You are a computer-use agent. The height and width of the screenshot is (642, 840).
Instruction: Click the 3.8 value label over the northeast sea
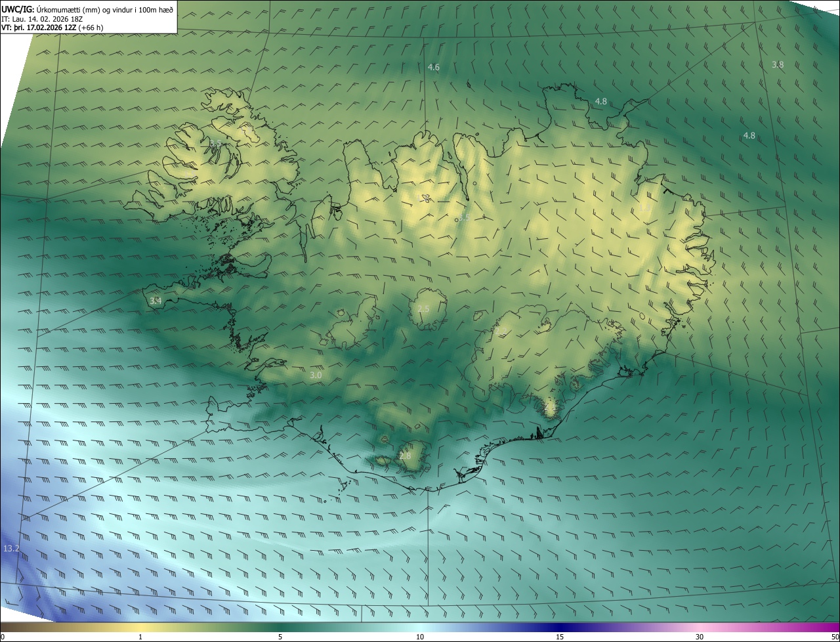(778, 64)
